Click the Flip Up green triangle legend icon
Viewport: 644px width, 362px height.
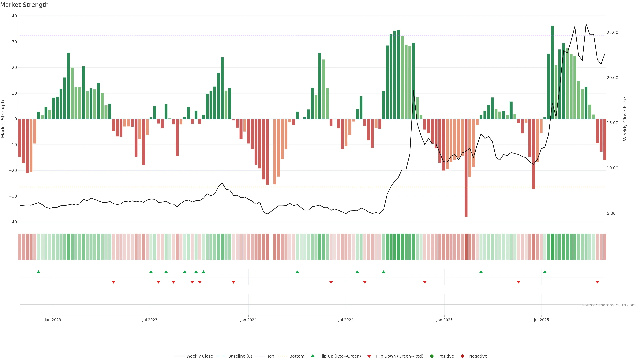(x=312, y=356)
